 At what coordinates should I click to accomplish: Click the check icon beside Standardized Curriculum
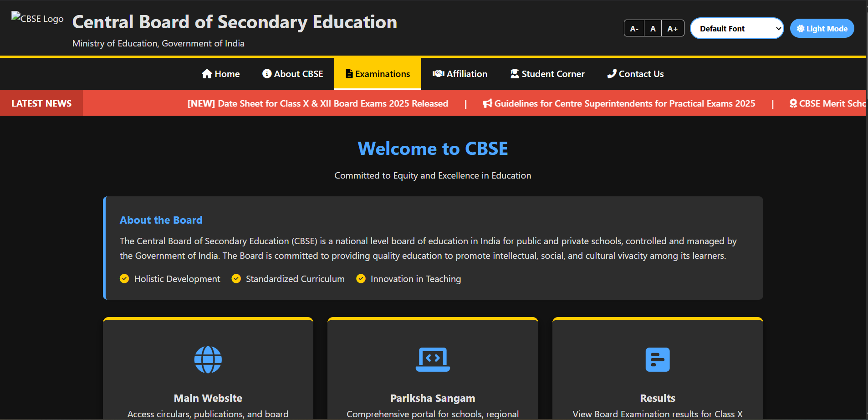point(236,278)
